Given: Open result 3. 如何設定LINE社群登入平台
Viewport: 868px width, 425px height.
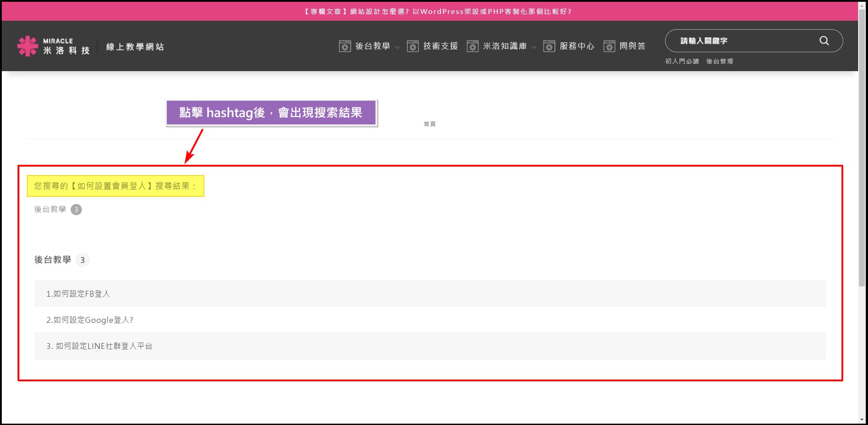Looking at the screenshot, I should point(99,346).
